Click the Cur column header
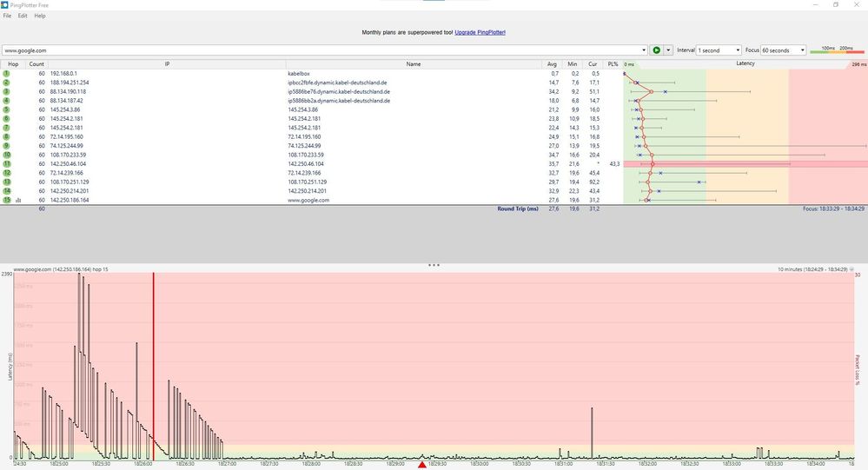The height and width of the screenshot is (470, 868). (593, 64)
